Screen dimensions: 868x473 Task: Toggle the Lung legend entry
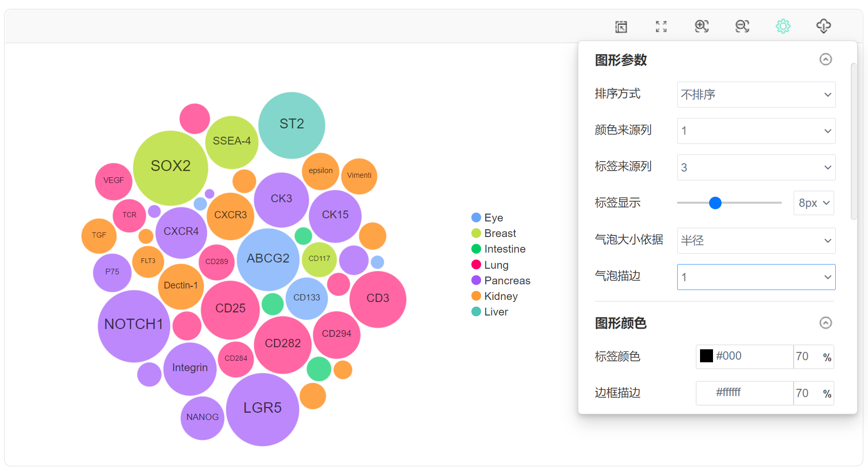coord(490,265)
